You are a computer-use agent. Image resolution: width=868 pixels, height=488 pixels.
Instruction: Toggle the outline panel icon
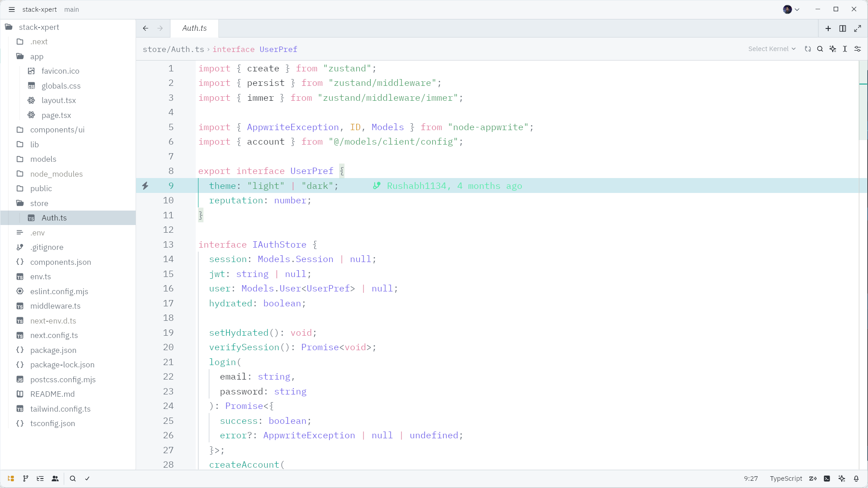(x=40, y=479)
